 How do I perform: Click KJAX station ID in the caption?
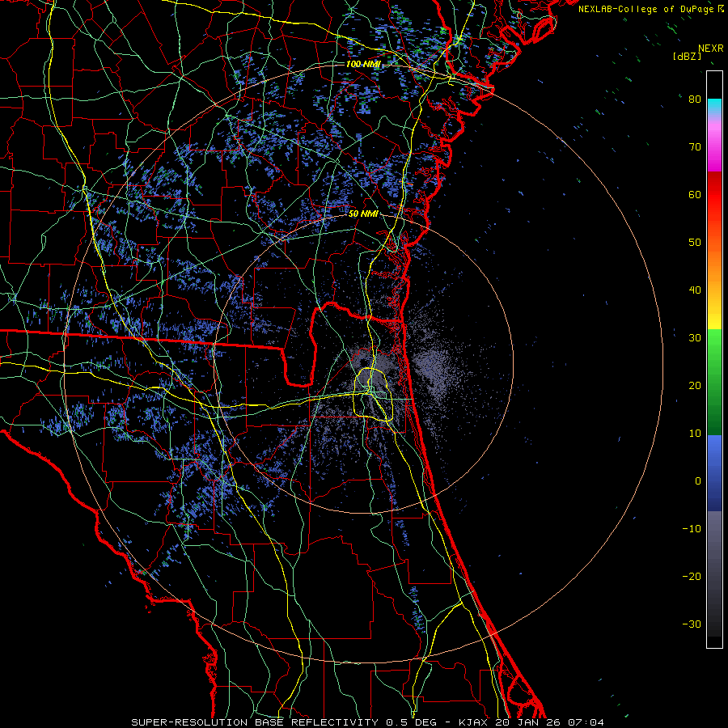[472, 722]
